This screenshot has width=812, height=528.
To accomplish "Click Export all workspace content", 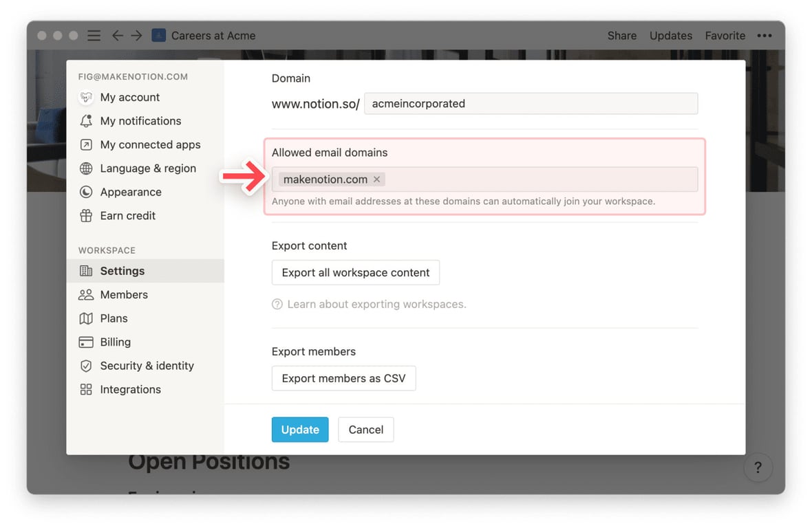I will (x=356, y=272).
